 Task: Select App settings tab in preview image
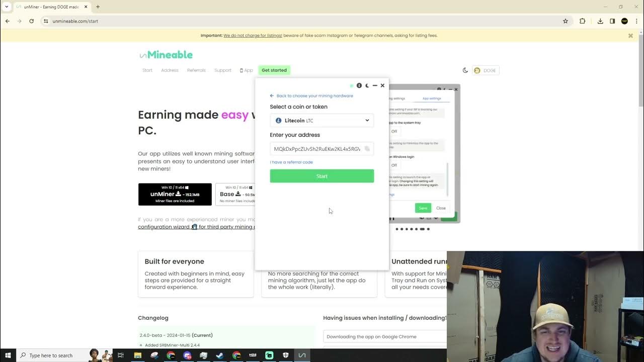click(432, 99)
